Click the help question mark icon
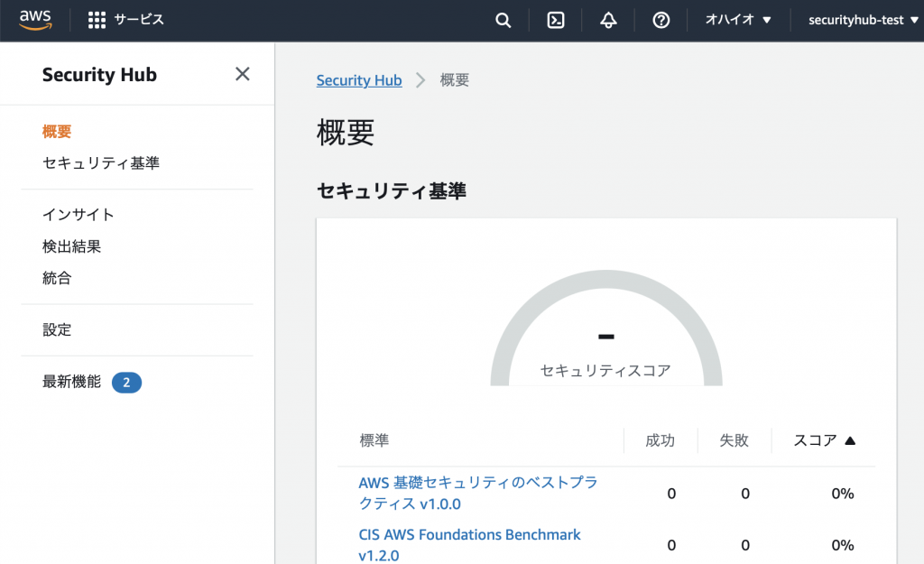 (x=661, y=20)
